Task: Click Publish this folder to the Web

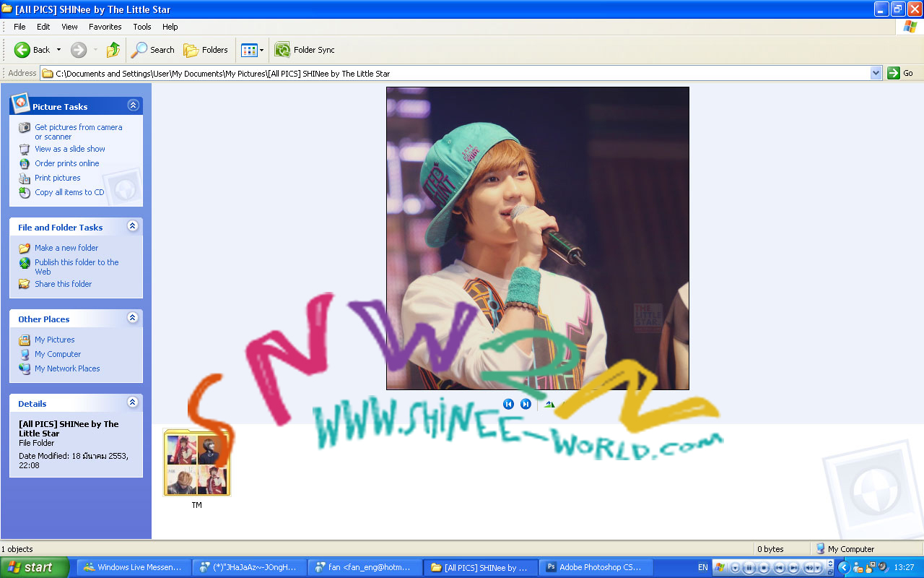Action: tap(77, 267)
